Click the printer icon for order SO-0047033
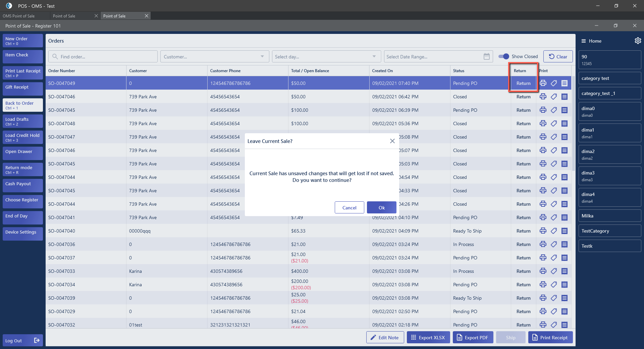This screenshot has width=644, height=349. (x=543, y=271)
